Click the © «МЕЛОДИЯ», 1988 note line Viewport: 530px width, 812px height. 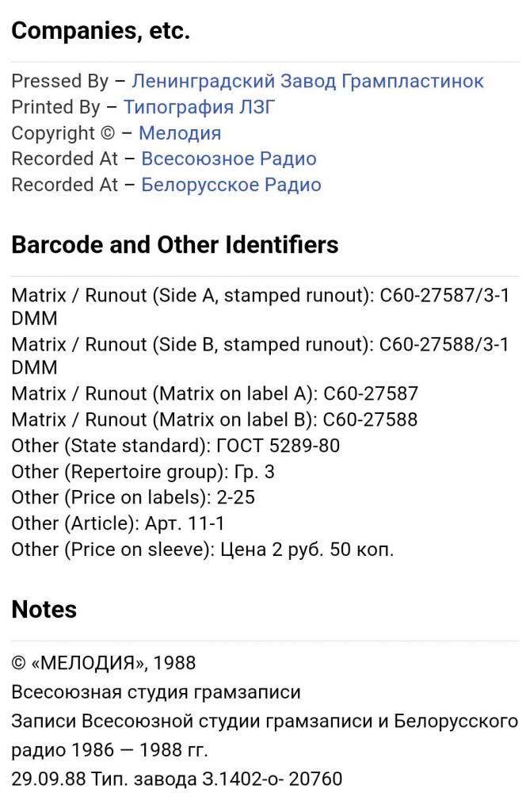(104, 662)
